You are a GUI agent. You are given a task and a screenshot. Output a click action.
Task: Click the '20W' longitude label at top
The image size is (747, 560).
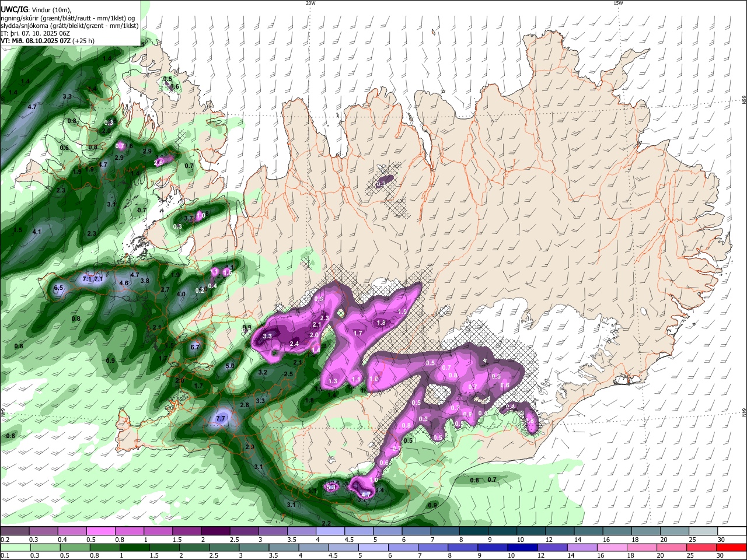point(310,3)
